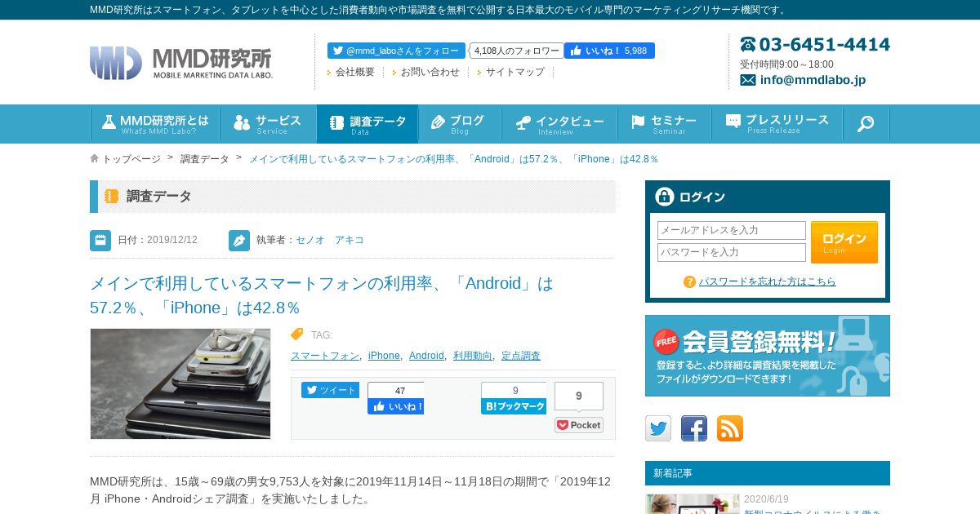Screen dimensions: 980x514
Task: Select the Android tag
Action: pyautogui.click(x=426, y=356)
